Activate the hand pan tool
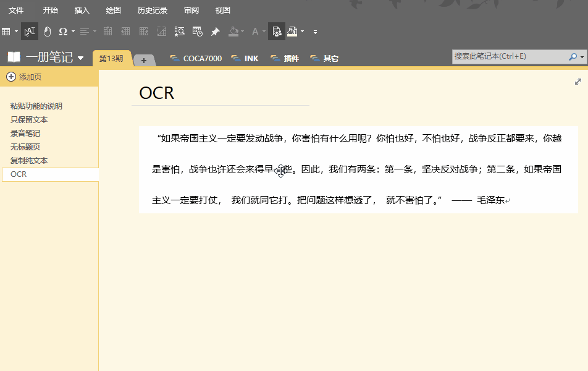Screen dimensions: 588x371 [x=47, y=32]
